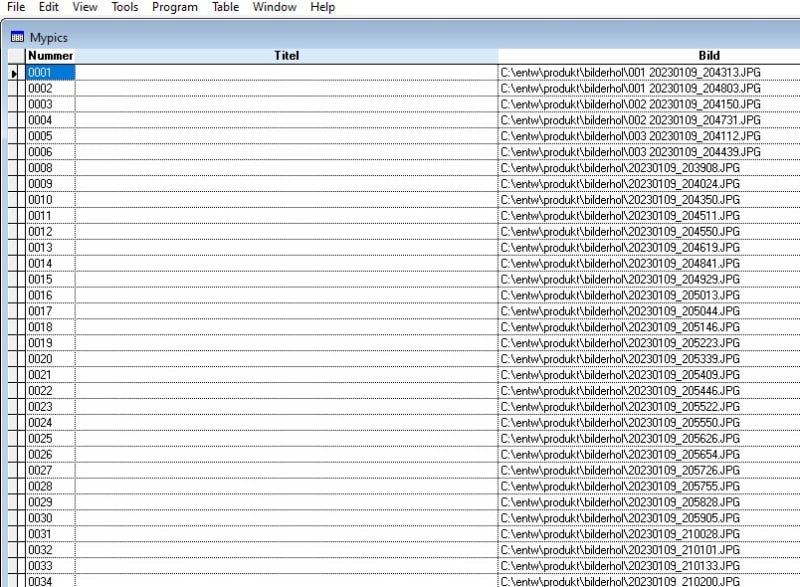The width and height of the screenshot is (800, 587).
Task: Select the Nummer cell 0006
Action: [x=50, y=152]
